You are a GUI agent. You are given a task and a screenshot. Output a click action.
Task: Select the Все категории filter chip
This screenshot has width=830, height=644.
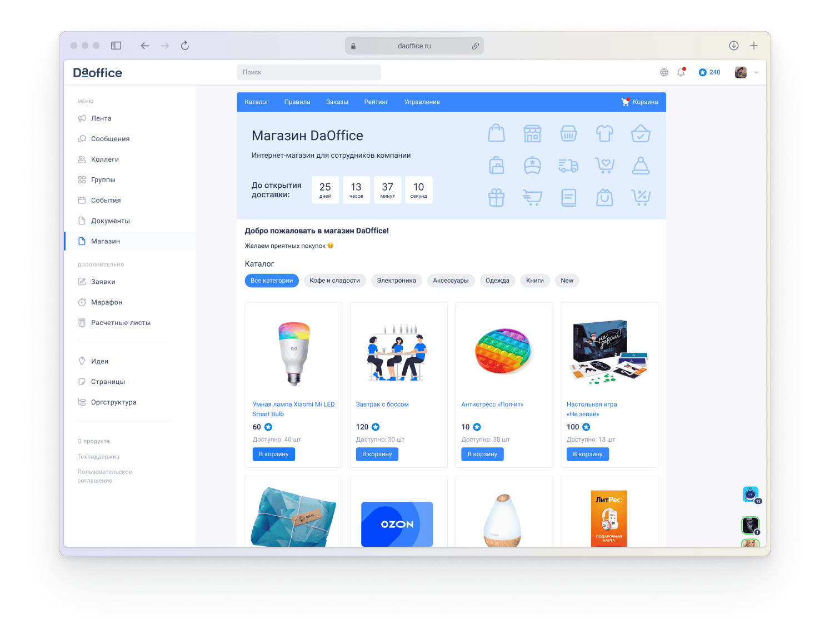click(272, 281)
